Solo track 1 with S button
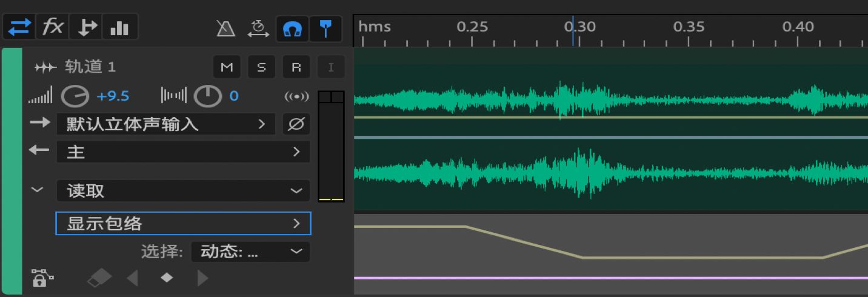 coord(262,67)
